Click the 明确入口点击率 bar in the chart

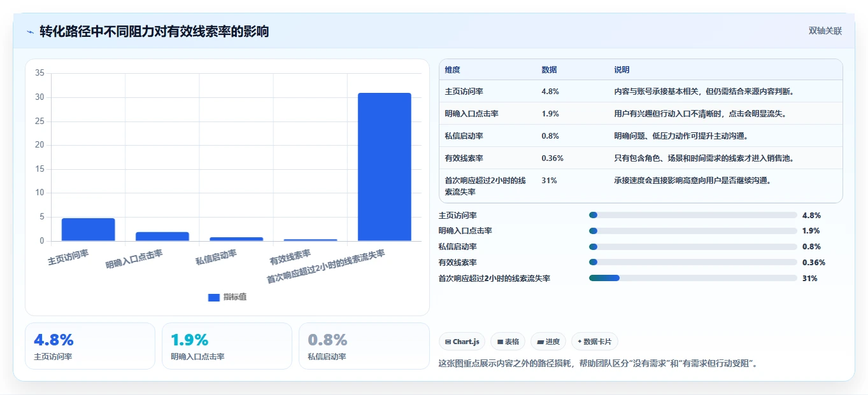tap(162, 237)
